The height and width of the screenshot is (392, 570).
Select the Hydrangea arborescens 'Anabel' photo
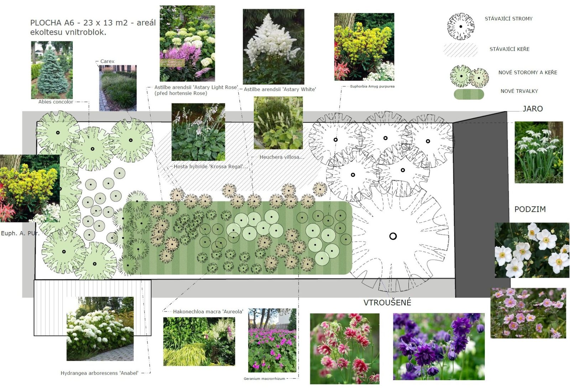[x=100, y=329]
